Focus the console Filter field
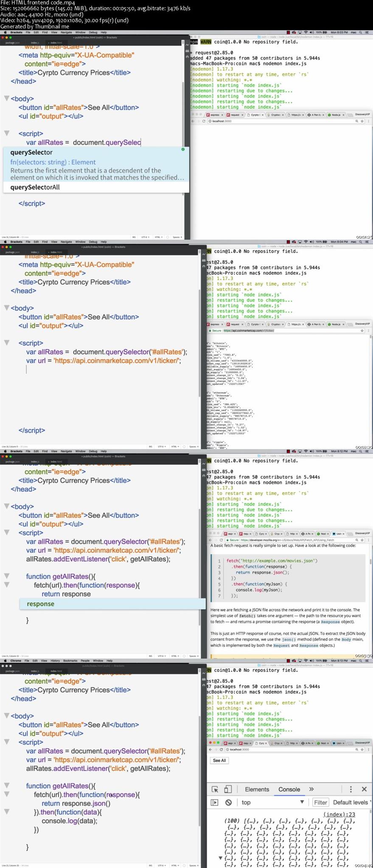This screenshot has width=373, height=868. 320,802
